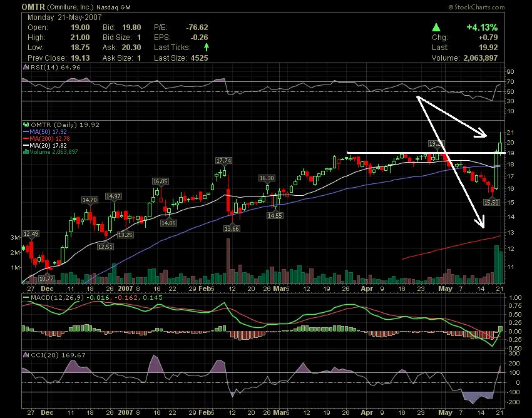Click the green Last Ticks up arrow

coord(207,47)
